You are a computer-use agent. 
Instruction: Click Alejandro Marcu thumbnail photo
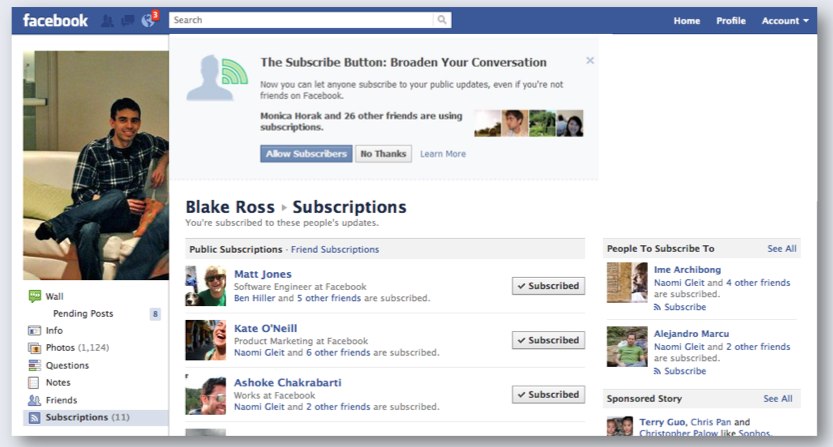click(627, 347)
